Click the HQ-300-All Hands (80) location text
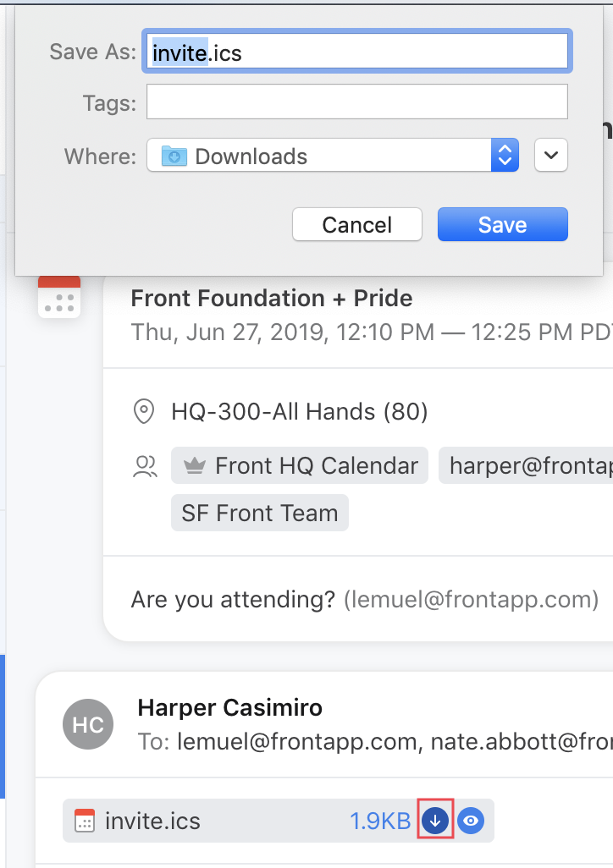Image resolution: width=613 pixels, height=868 pixels. coord(300,412)
